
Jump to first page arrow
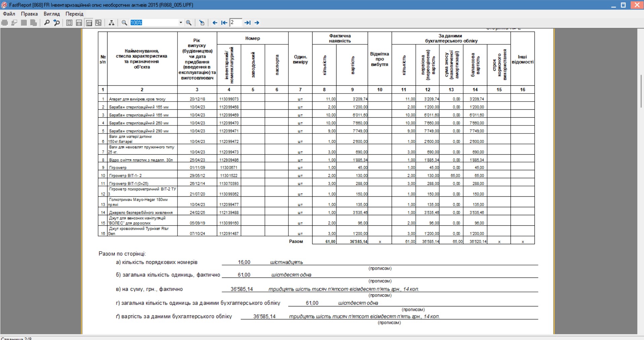coord(224,23)
